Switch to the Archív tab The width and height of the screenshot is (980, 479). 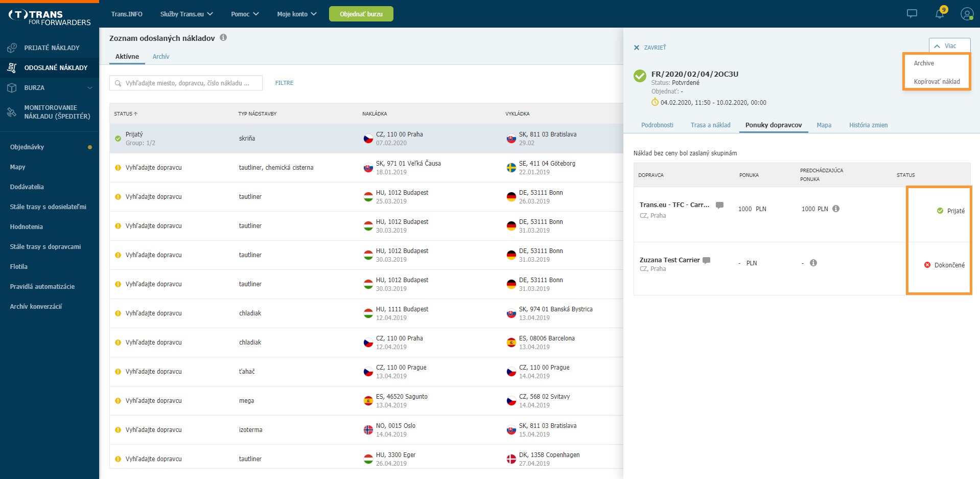pyautogui.click(x=160, y=56)
